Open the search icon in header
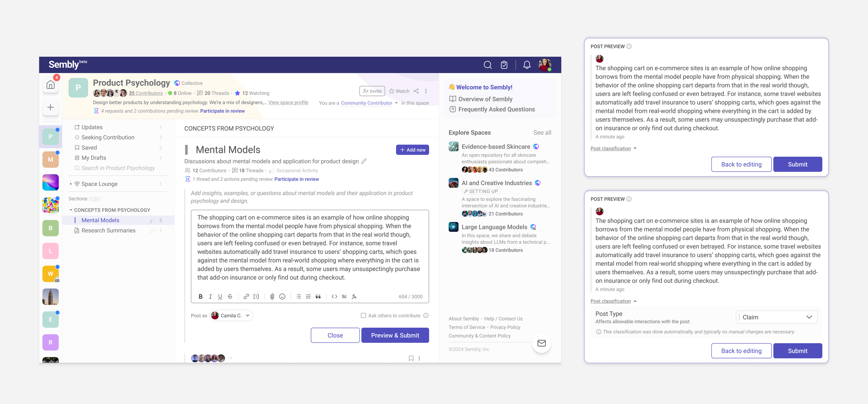The height and width of the screenshot is (404, 868). coord(487,65)
